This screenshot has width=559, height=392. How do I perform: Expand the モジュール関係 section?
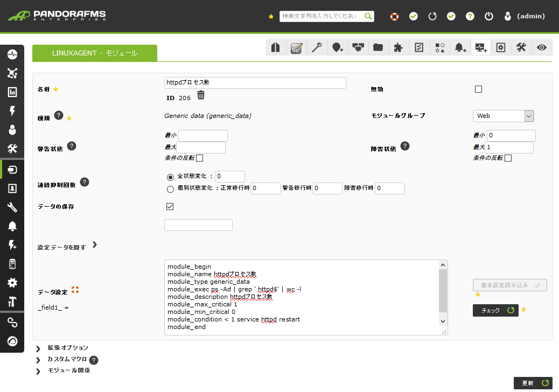[x=38, y=372]
